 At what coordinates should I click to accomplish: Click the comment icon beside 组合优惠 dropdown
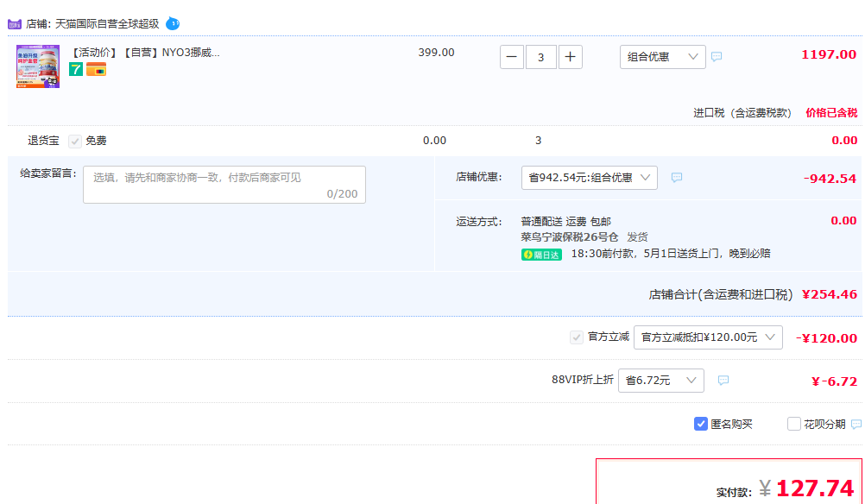click(x=717, y=56)
